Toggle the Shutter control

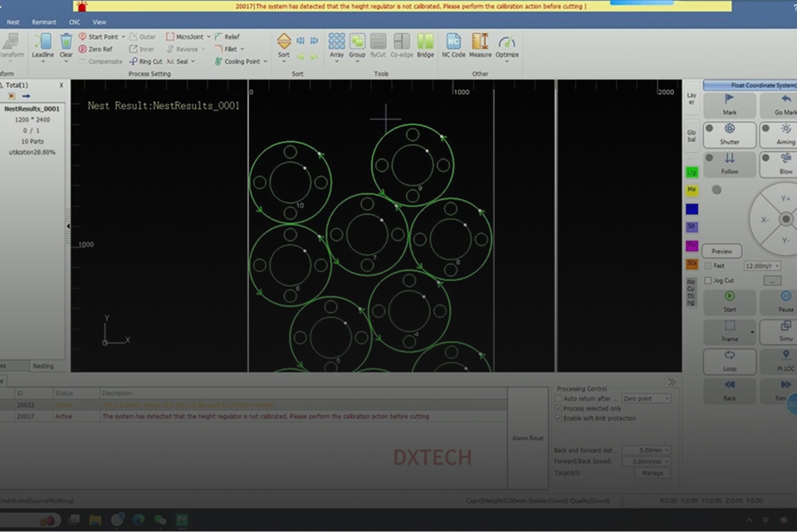click(x=730, y=134)
